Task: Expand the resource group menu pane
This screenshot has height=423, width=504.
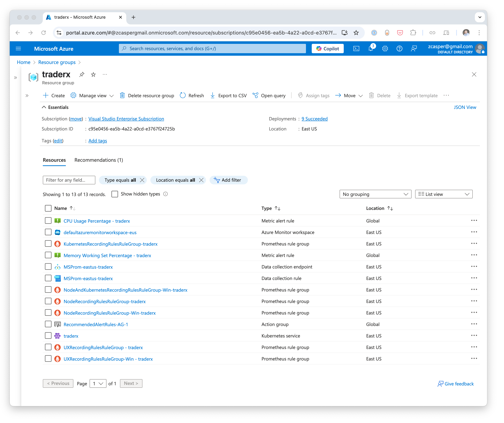Action: pos(27,96)
